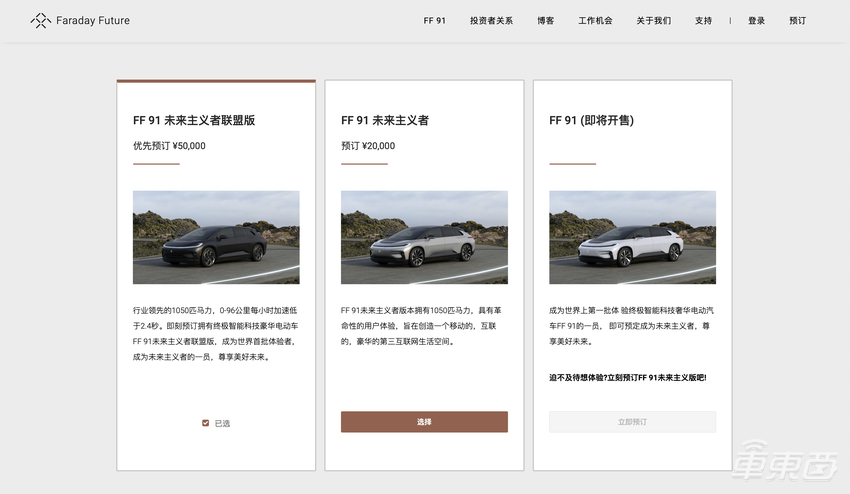Open the 支持 page link
Viewport: 850px width, 494px height.
[703, 21]
